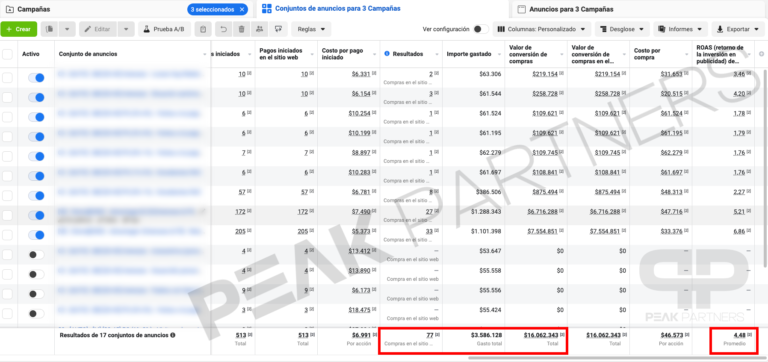The width and height of the screenshot is (768, 362).
Task: Tick the select-all checkbox in header
Action: point(7,54)
